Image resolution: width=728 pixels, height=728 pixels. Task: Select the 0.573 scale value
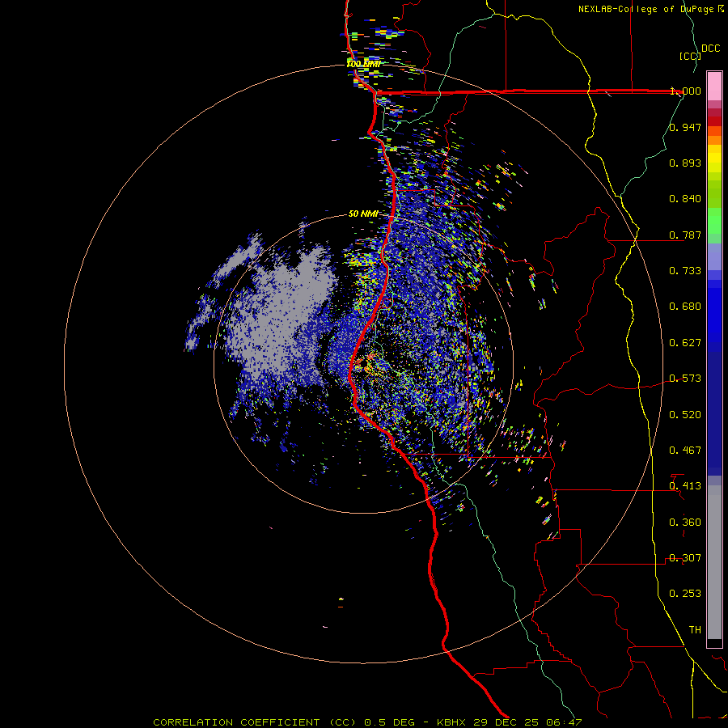(x=685, y=379)
